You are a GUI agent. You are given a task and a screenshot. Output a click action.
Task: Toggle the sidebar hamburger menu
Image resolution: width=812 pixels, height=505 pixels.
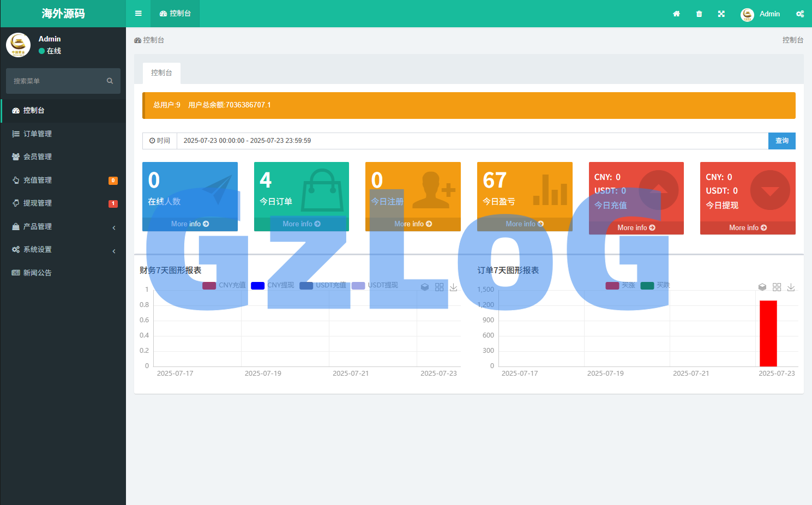[139, 14]
